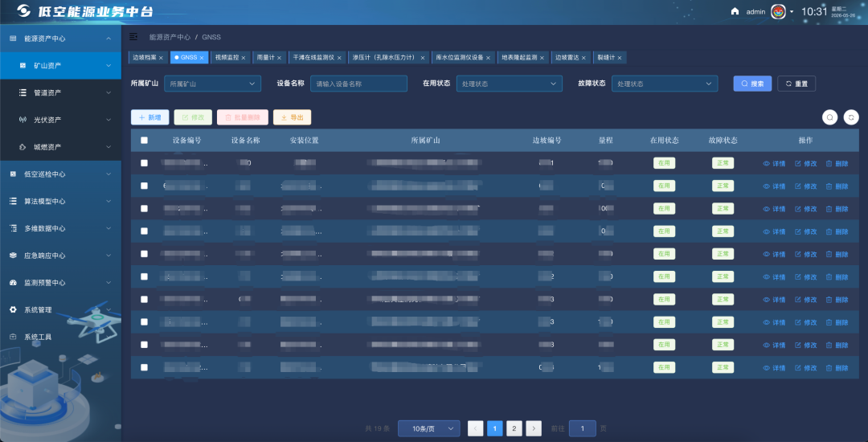Open the admin avatar badge

[x=778, y=11]
